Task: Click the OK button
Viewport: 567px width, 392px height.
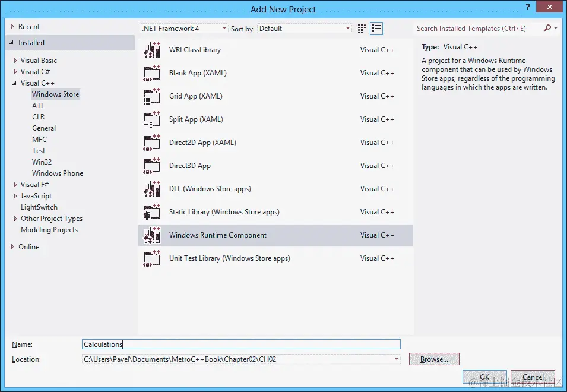Action: (x=484, y=377)
